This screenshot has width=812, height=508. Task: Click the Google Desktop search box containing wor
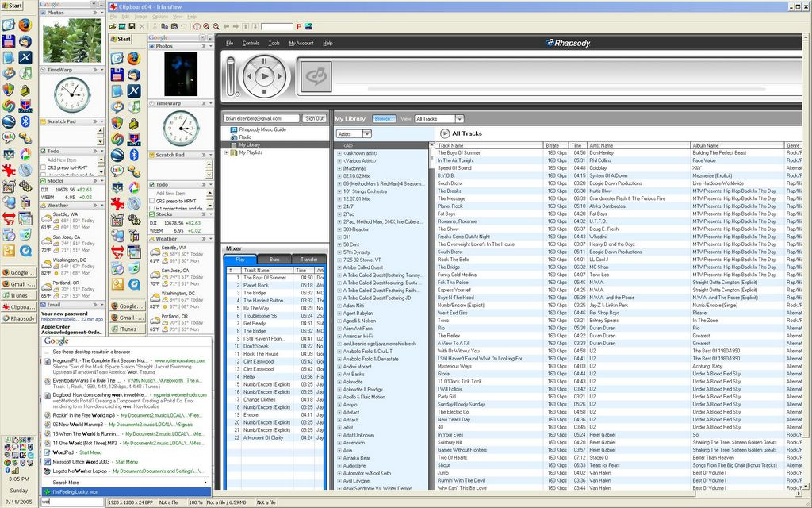coord(73,502)
